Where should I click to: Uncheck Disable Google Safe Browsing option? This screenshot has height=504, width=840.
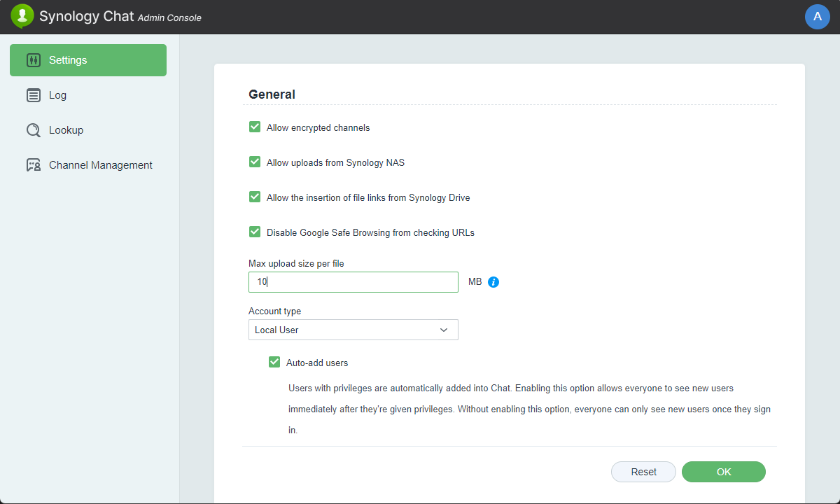click(x=255, y=232)
